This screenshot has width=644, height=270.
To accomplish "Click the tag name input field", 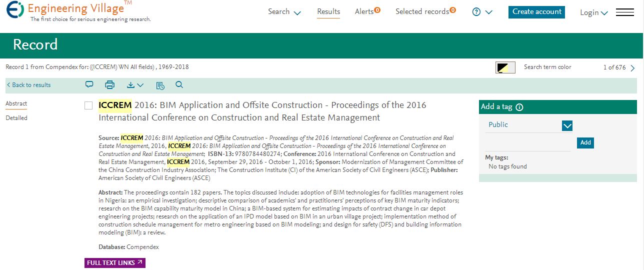I will click(x=528, y=144).
